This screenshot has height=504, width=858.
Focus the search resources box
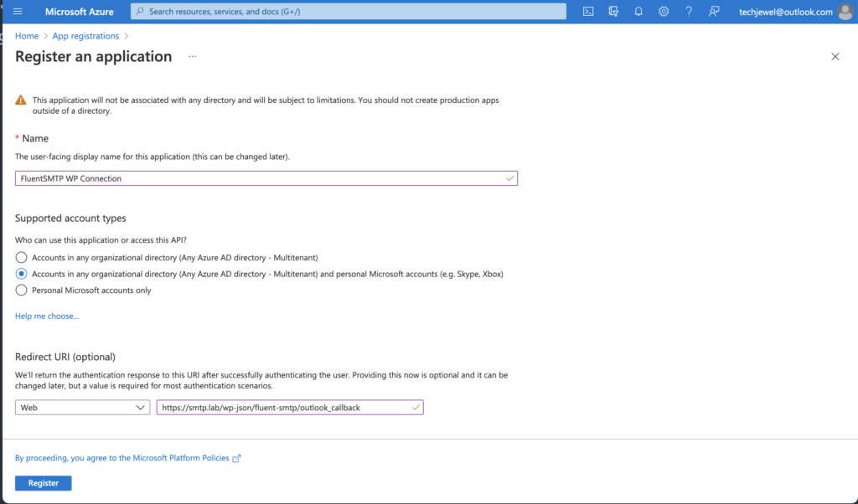click(348, 12)
